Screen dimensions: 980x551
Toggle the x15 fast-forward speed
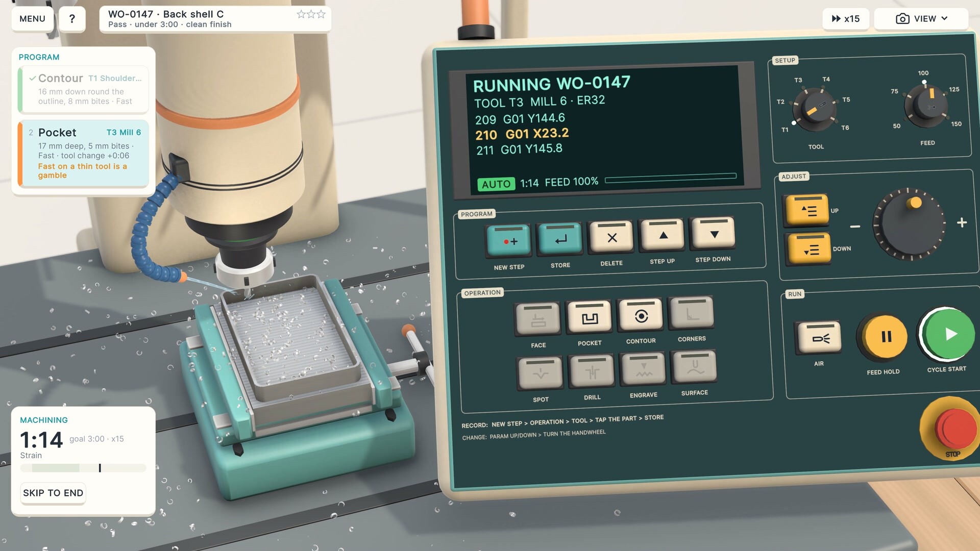(x=846, y=19)
